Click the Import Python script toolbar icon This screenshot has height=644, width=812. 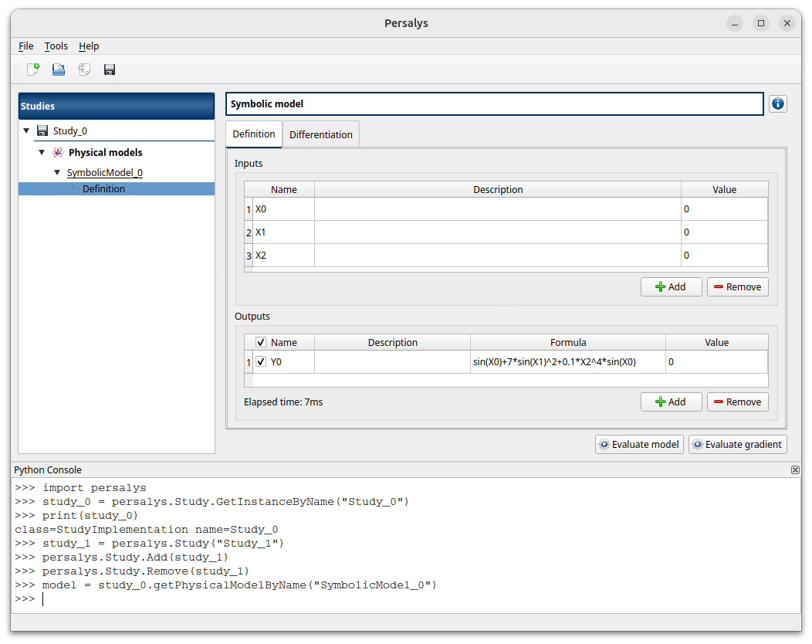click(84, 69)
